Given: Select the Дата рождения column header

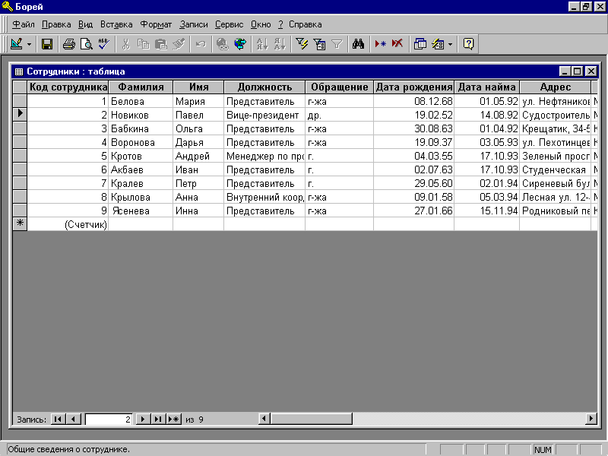Looking at the screenshot, I should pos(414,87).
